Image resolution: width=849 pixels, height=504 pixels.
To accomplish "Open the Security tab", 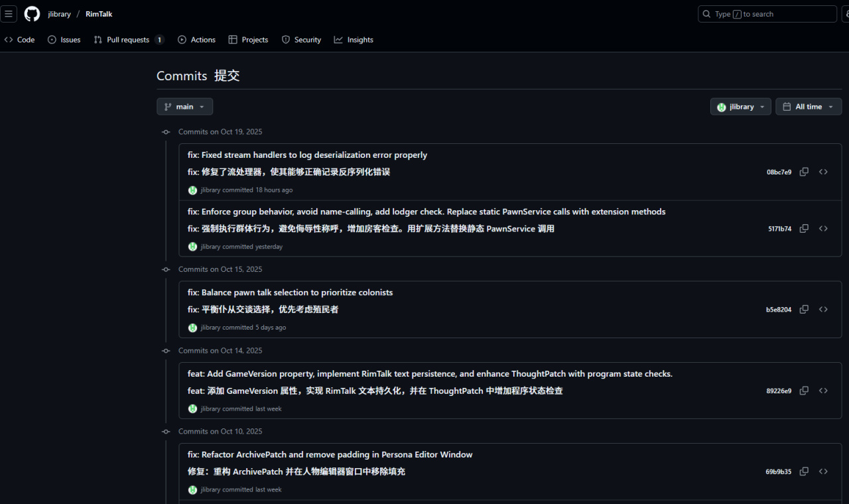I will point(301,40).
